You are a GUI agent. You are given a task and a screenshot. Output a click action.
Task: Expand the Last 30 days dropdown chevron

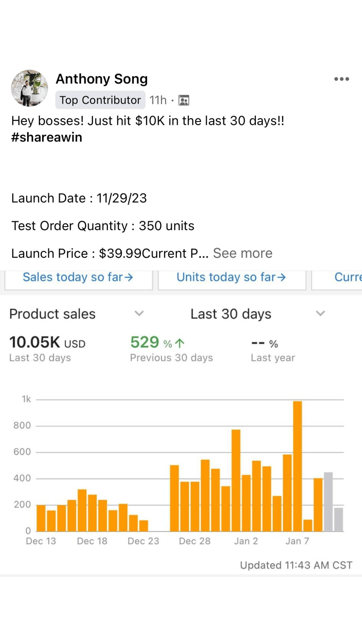point(320,313)
